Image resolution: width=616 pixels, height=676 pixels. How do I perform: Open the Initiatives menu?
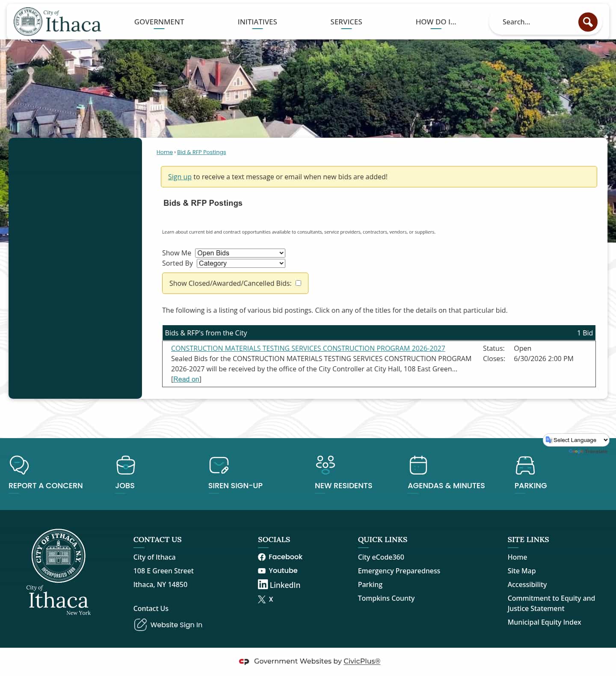(x=258, y=22)
